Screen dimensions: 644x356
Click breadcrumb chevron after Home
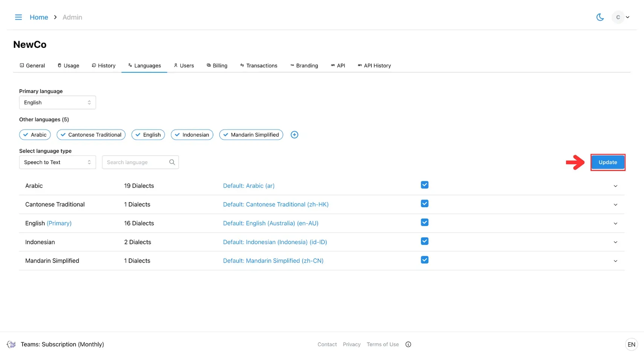pos(55,17)
